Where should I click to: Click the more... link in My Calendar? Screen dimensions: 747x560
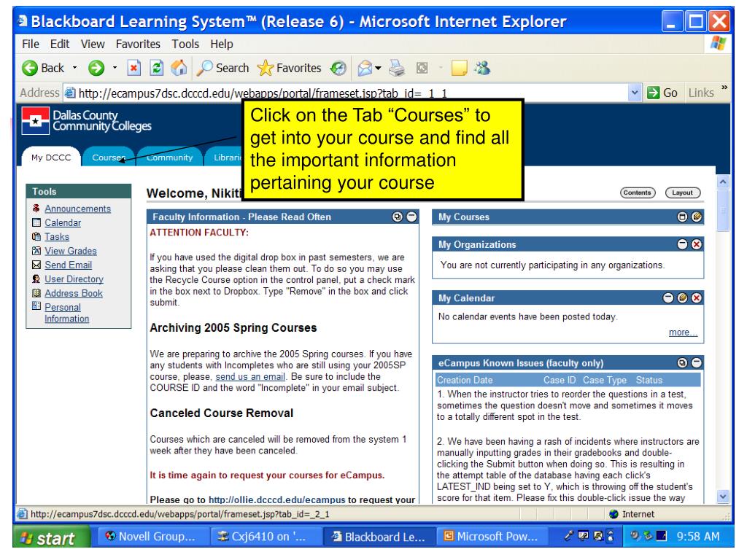(683, 332)
